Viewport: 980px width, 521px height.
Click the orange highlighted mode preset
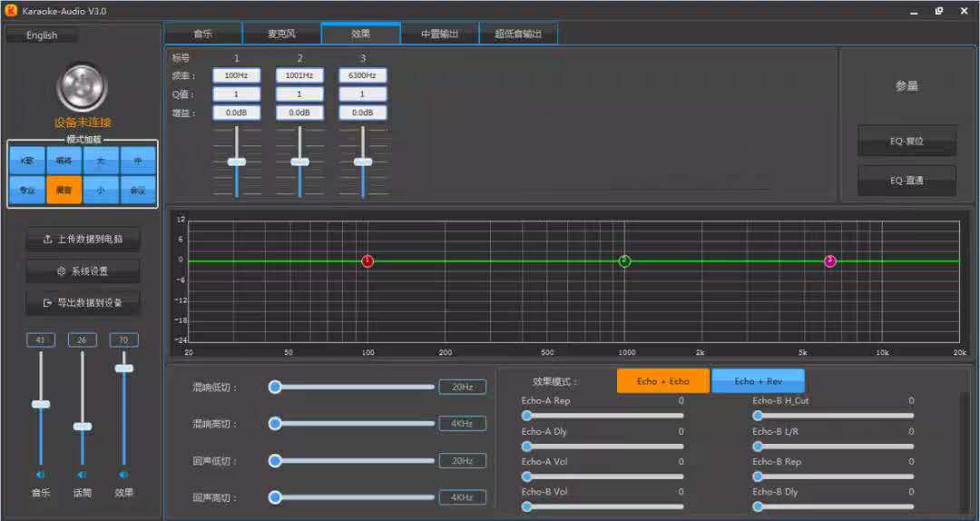[64, 190]
